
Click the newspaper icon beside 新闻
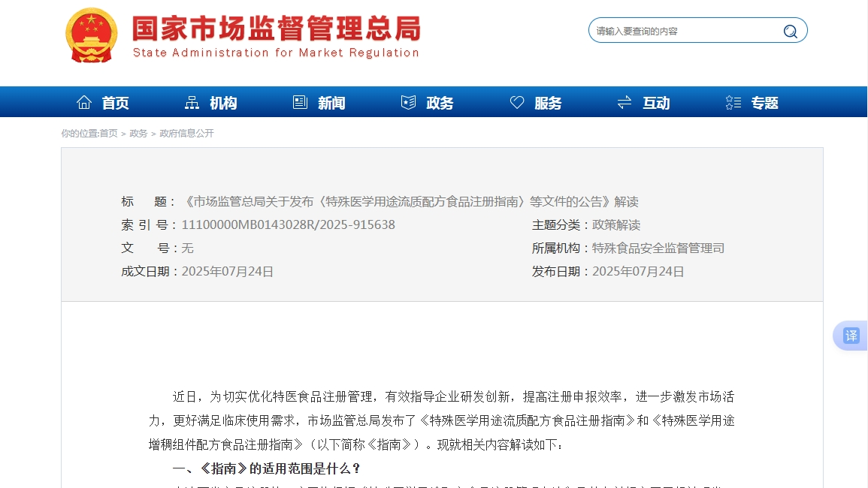coord(300,103)
